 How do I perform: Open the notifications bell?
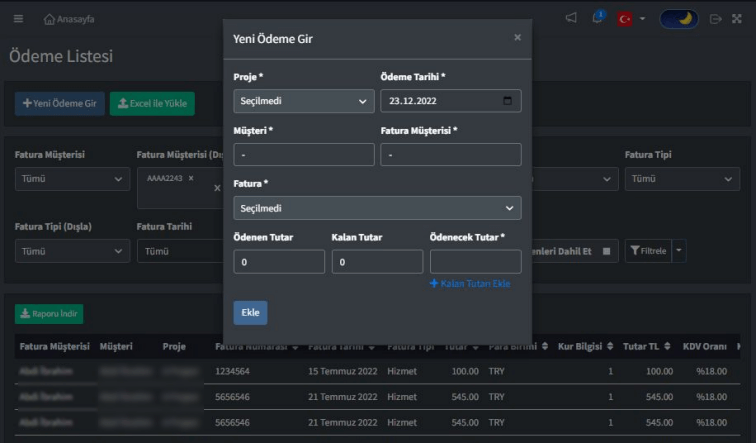pos(597,18)
